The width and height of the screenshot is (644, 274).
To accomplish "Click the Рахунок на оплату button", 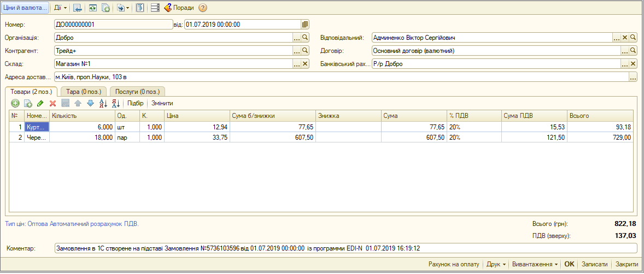I will click(454, 264).
